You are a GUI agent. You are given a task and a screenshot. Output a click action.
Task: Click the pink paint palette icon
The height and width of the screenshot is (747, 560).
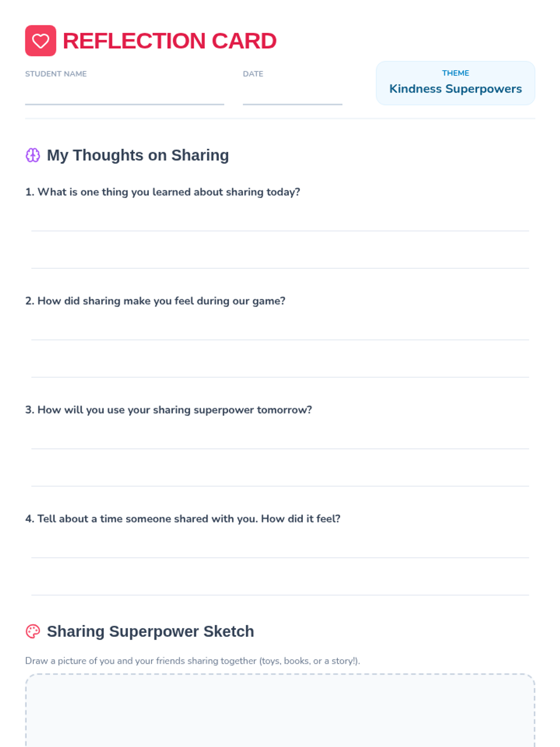click(33, 631)
